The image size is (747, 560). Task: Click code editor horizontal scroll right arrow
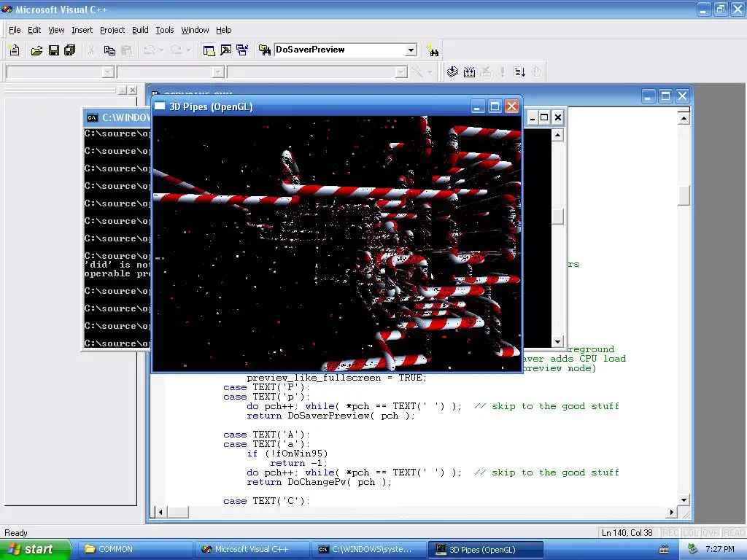(x=671, y=513)
